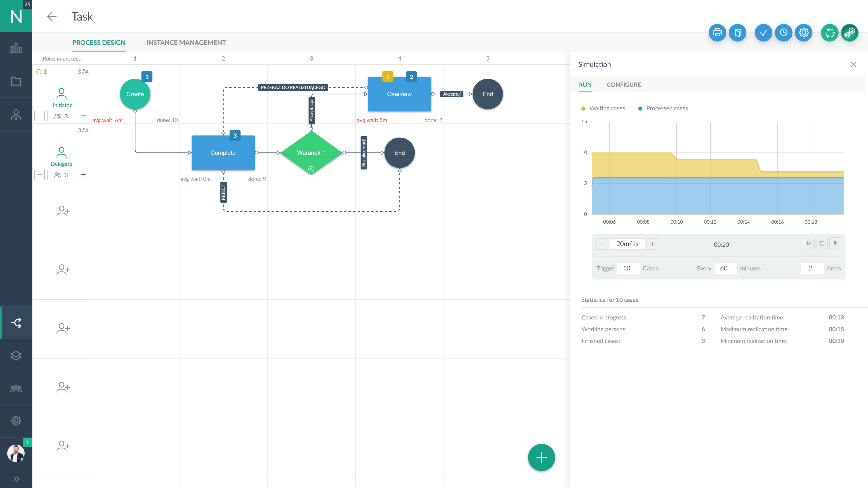Open the blue gear settings icon

point(804,33)
